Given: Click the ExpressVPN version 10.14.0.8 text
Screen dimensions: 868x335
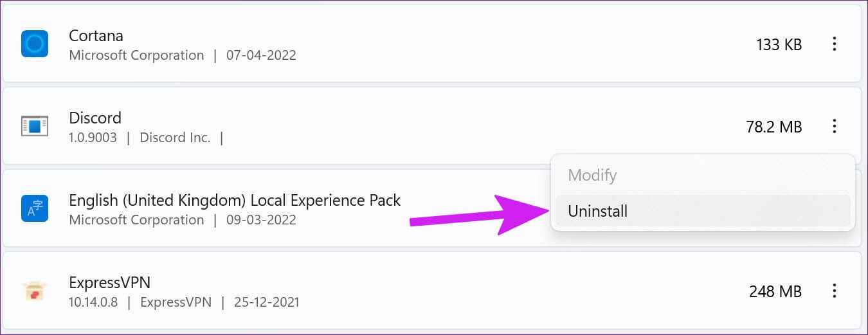Looking at the screenshot, I should coord(93,302).
